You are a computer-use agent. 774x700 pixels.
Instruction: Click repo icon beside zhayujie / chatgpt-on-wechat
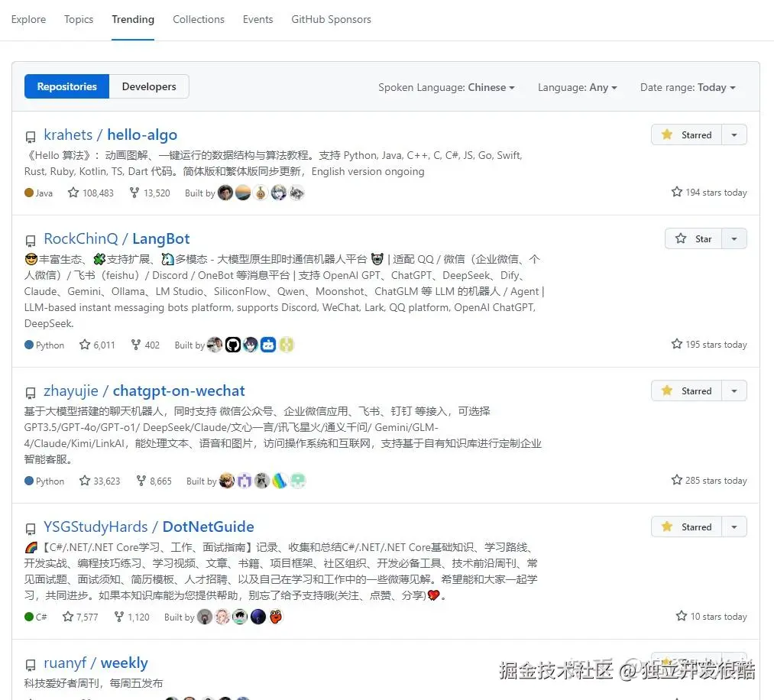pos(31,393)
